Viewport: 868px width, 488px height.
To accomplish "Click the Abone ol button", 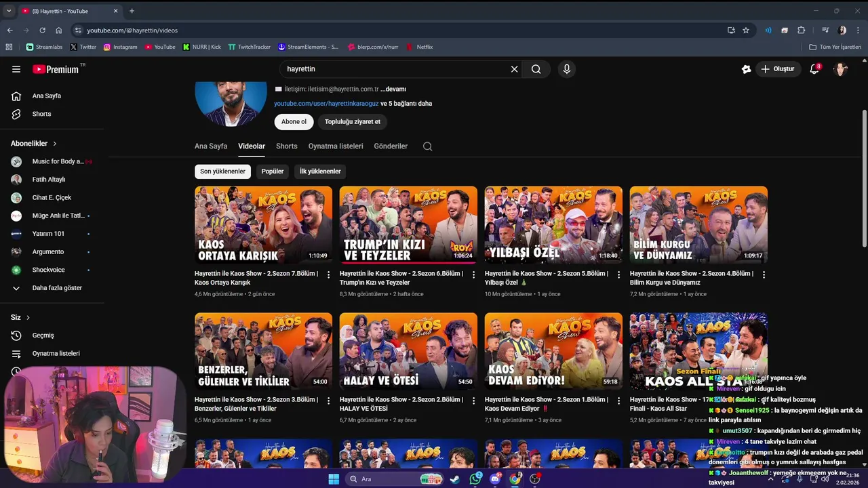I will pos(294,122).
